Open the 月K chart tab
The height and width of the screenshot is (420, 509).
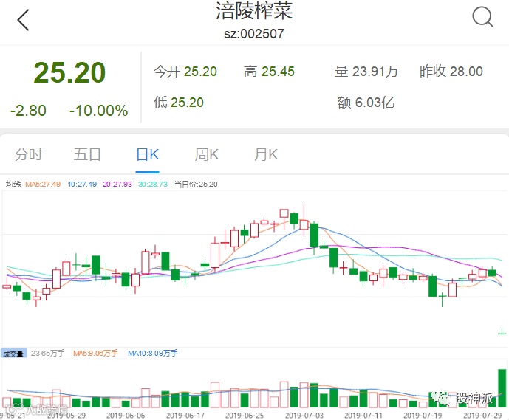[266, 154]
